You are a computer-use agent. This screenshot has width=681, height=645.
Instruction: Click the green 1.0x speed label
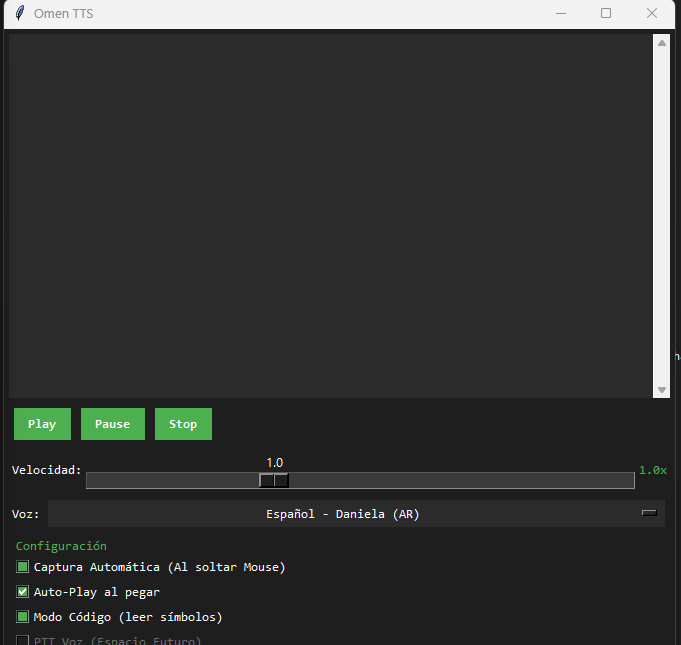click(x=653, y=470)
